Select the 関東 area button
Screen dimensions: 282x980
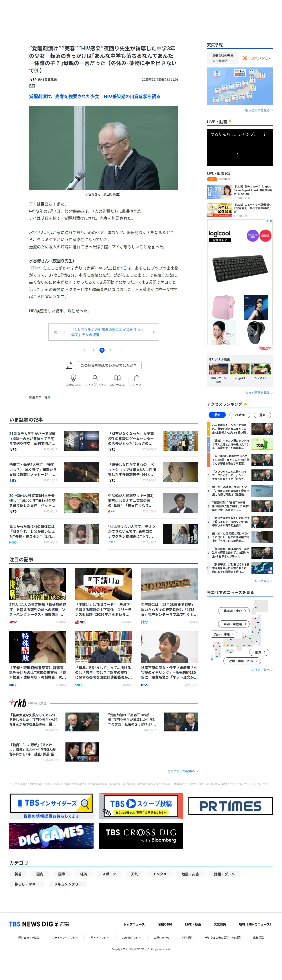(x=259, y=652)
